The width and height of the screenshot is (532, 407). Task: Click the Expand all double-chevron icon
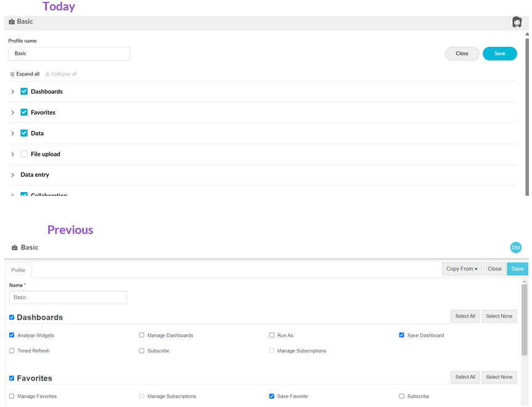point(12,74)
